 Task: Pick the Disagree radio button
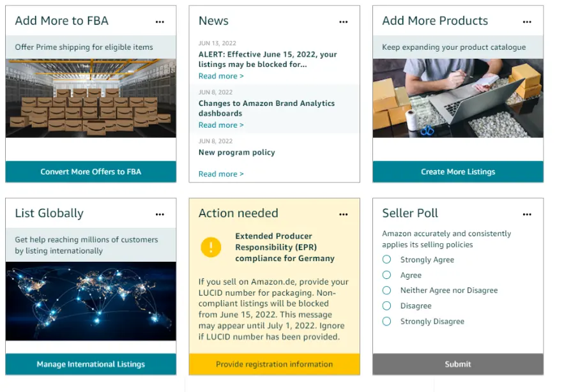click(386, 306)
